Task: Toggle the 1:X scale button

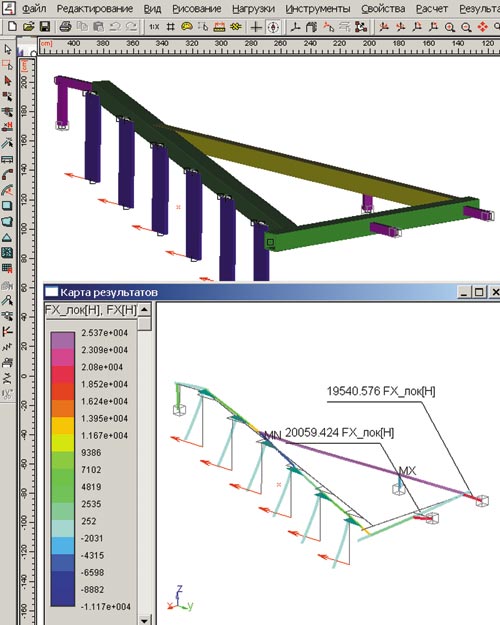Action: pos(154,27)
